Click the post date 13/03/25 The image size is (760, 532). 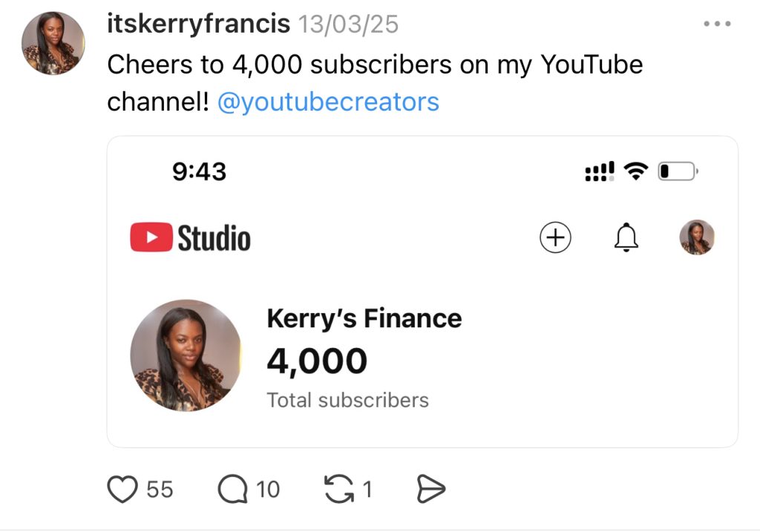pyautogui.click(x=348, y=24)
